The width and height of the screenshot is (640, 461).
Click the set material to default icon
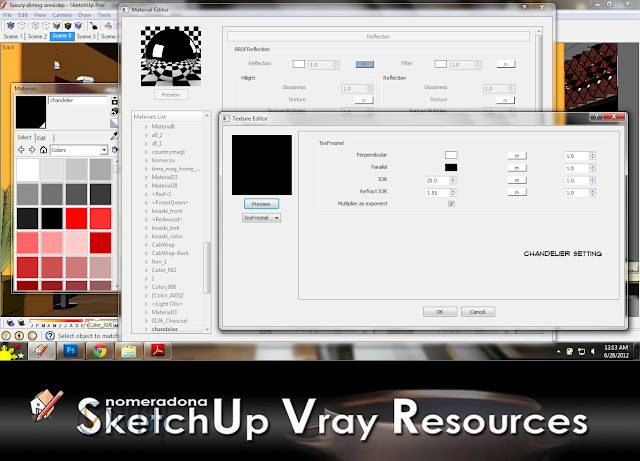pyautogui.click(x=114, y=123)
